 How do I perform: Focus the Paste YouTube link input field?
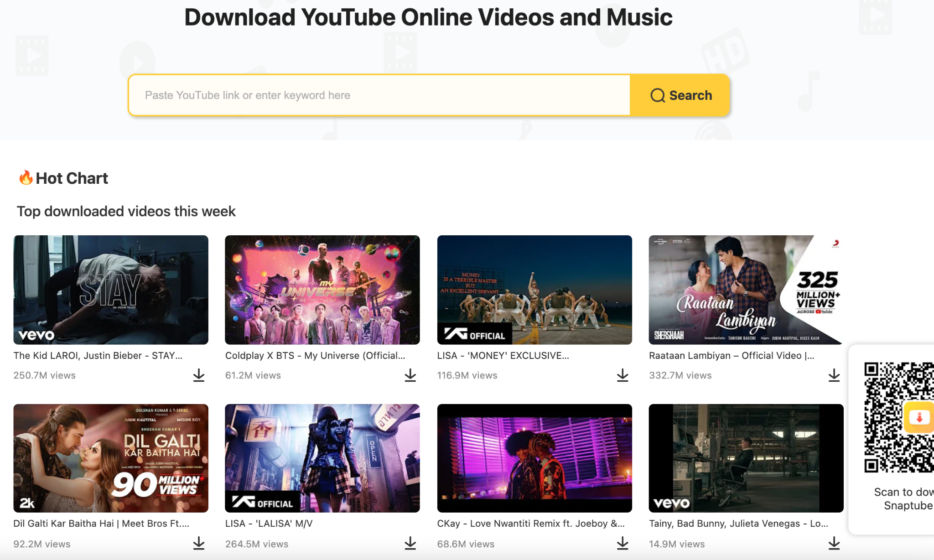(379, 95)
